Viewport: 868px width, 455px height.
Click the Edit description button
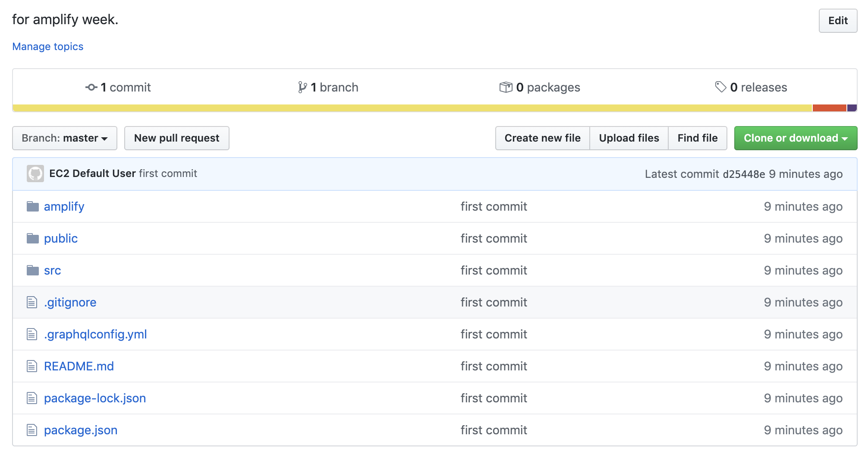coord(838,20)
